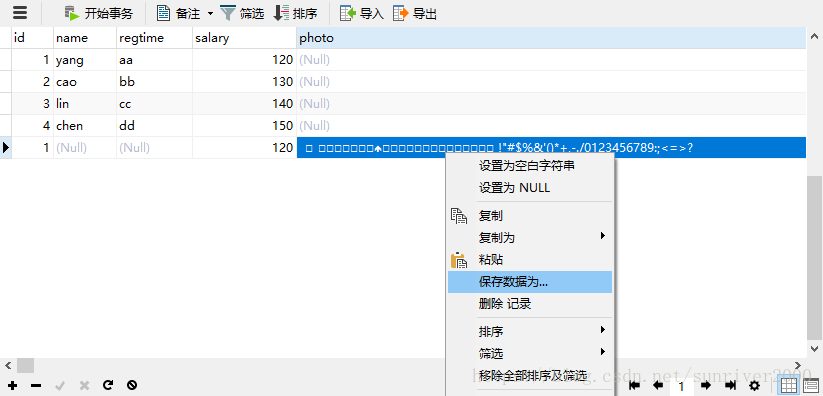Click the 导入 import toolbar button

[x=362, y=13]
